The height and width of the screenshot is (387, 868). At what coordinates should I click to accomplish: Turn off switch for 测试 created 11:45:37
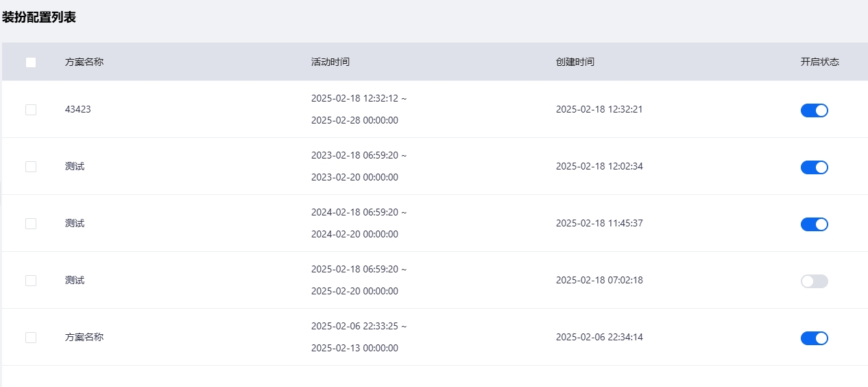pos(815,224)
